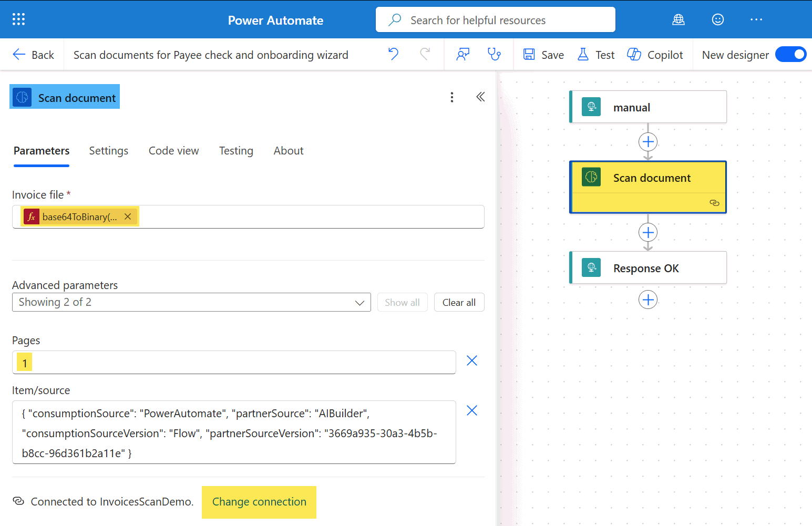Image resolution: width=812 pixels, height=526 pixels.
Task: Switch to the Settings tab
Action: (109, 151)
